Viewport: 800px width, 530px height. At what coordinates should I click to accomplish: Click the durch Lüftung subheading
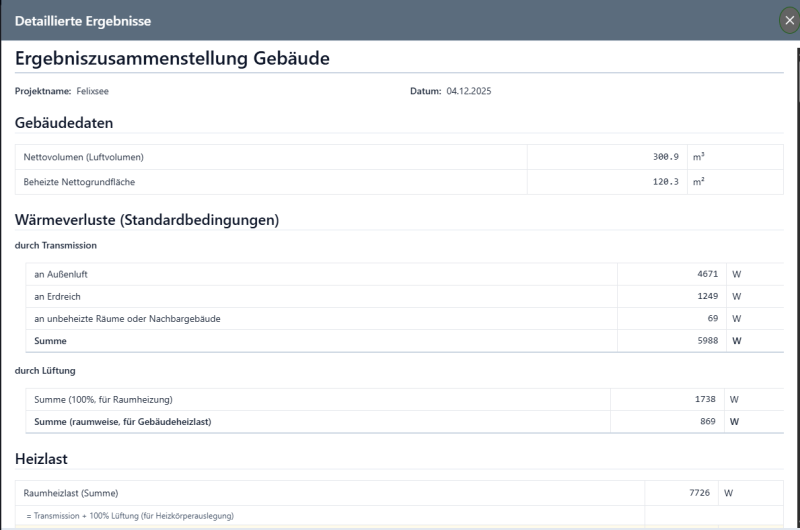pyautogui.click(x=45, y=370)
